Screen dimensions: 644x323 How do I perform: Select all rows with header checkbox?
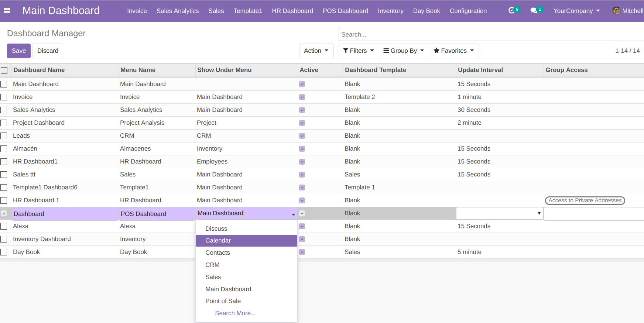(x=4, y=70)
